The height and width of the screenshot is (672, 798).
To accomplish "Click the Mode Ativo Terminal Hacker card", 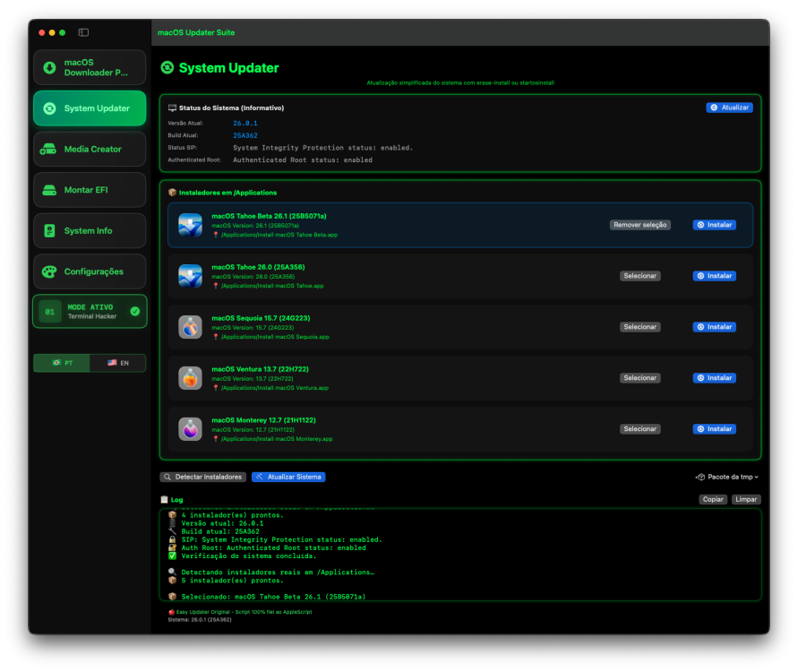I will pyautogui.click(x=90, y=312).
